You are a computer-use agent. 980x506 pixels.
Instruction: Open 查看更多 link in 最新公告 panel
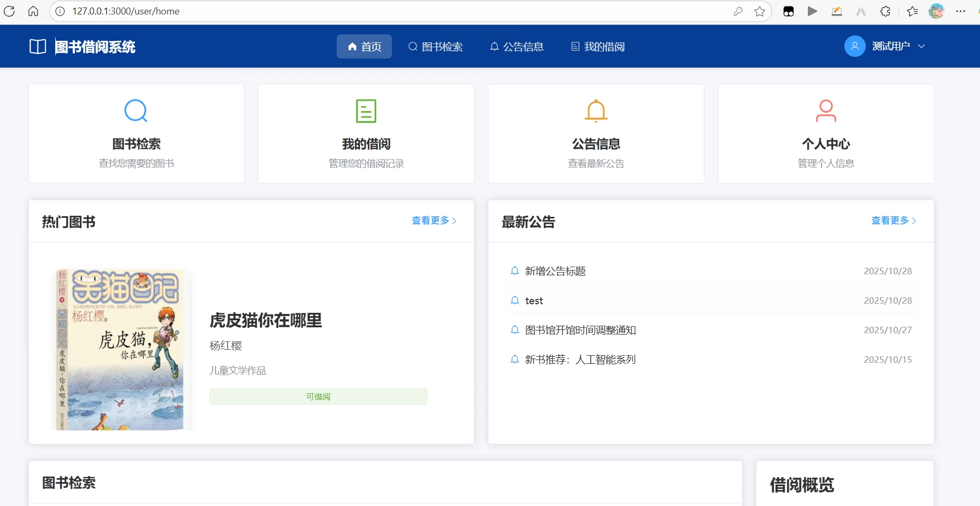tap(893, 221)
